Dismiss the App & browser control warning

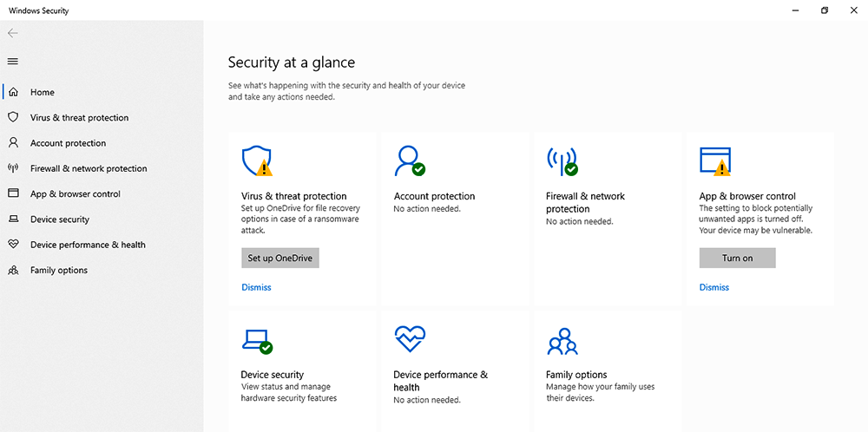[x=714, y=287]
